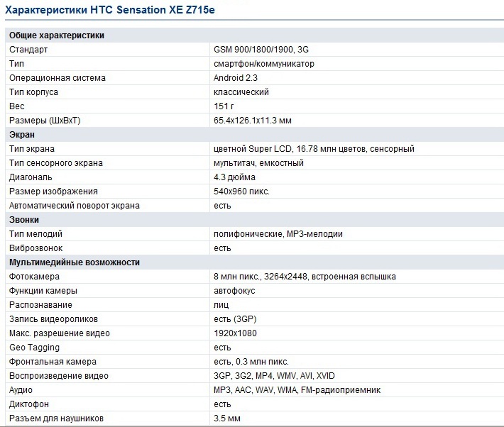Screen dimensions: 504x427
Task: Click the '4.3 дюйма' diagonal value
Action: click(x=234, y=177)
